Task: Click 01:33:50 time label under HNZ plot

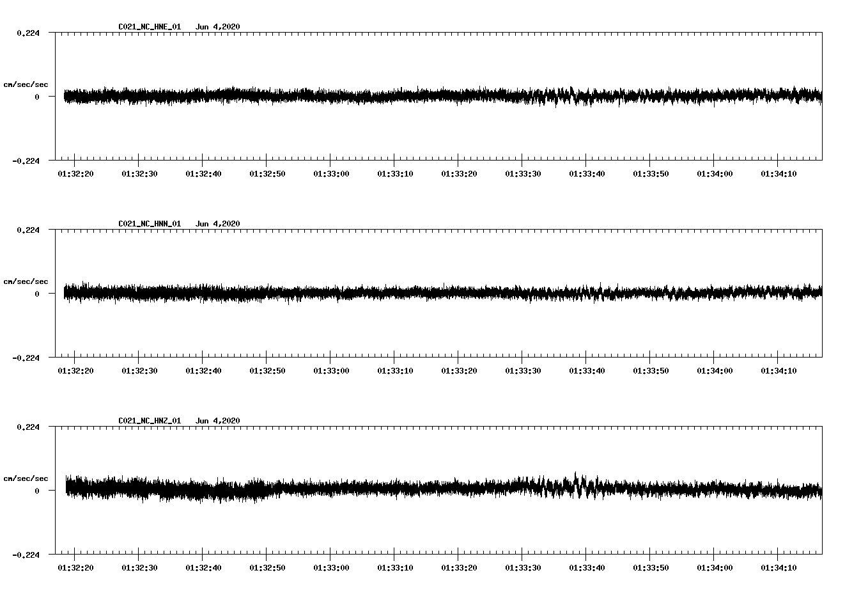Action: 651,568
